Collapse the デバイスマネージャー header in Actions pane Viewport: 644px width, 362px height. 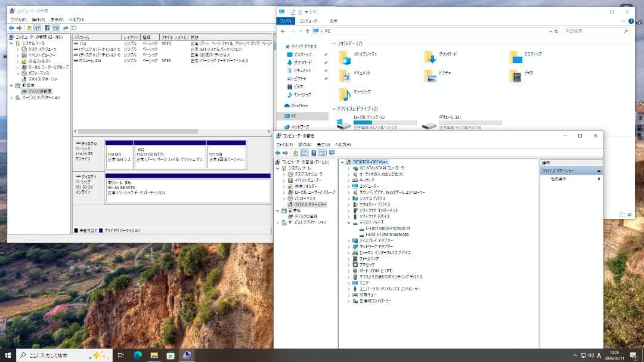coord(598,171)
